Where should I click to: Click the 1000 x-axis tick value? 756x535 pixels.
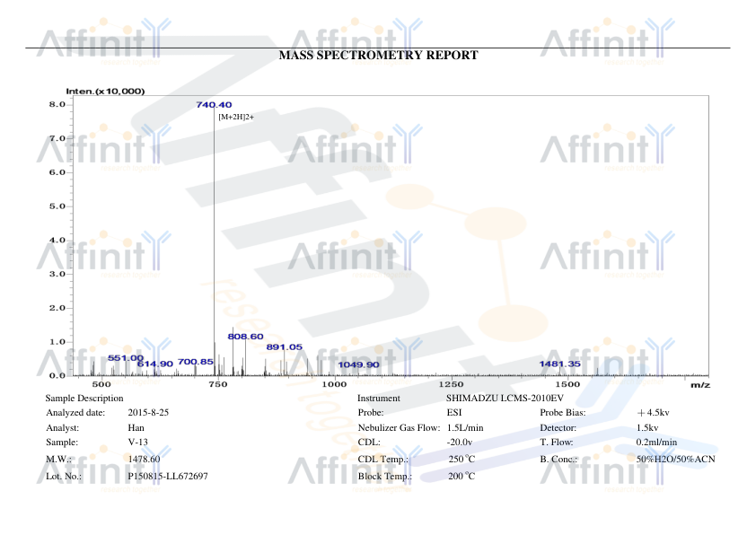[334, 384]
